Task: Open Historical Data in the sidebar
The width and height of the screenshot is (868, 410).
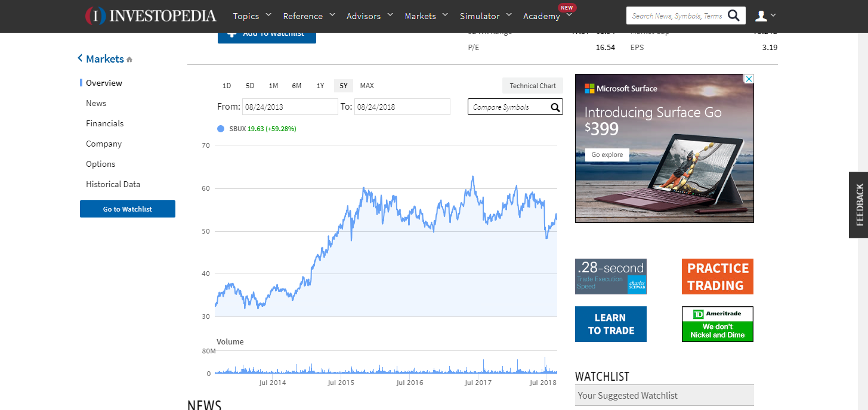Action: [113, 184]
